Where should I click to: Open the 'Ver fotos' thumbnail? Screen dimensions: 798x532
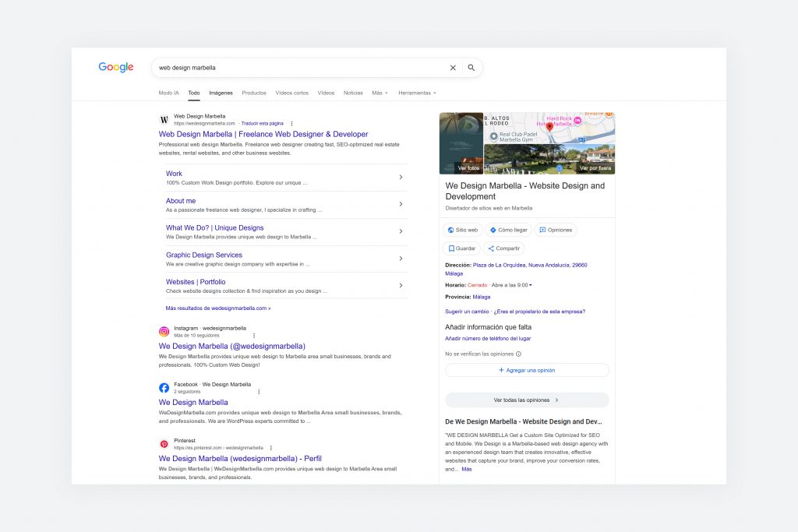(x=461, y=143)
